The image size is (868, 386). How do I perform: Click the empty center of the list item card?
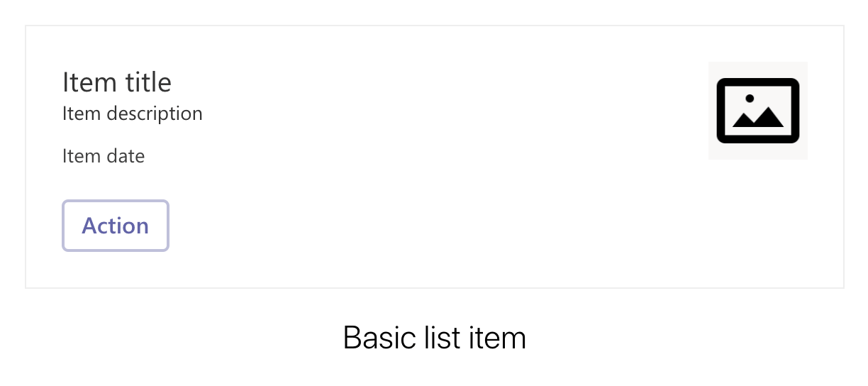click(434, 157)
